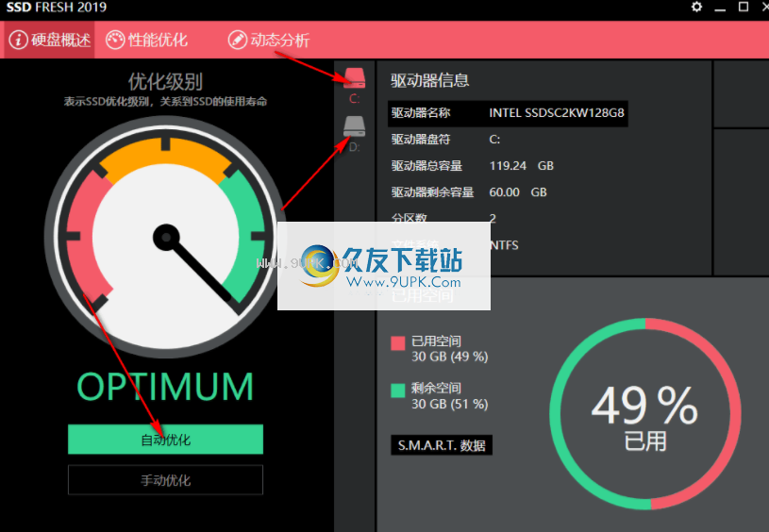769x532 pixels.
Task: Select the D: drive icon
Action: point(354,126)
